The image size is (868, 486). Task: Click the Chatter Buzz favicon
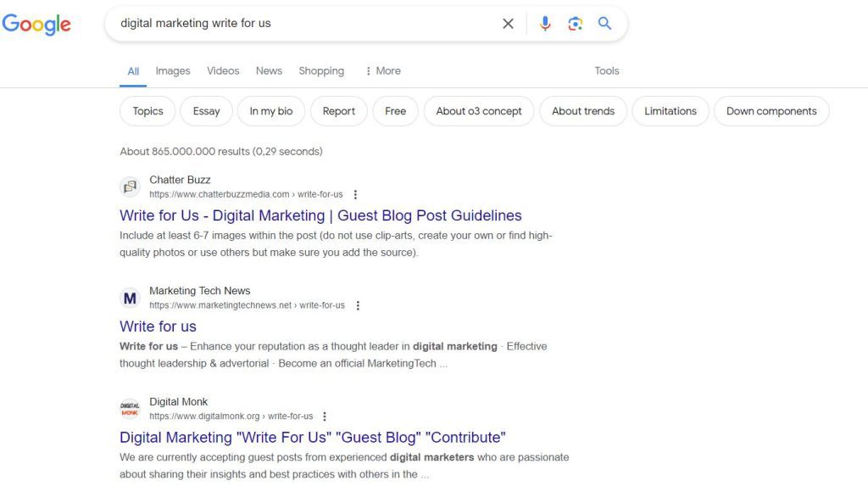130,187
